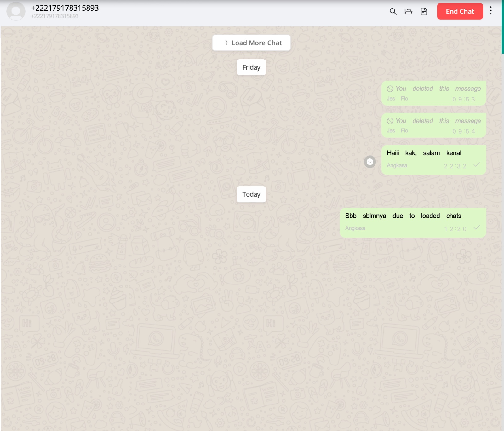
Task: Click the deleted icon on the 09:53 message
Action: pyautogui.click(x=390, y=89)
